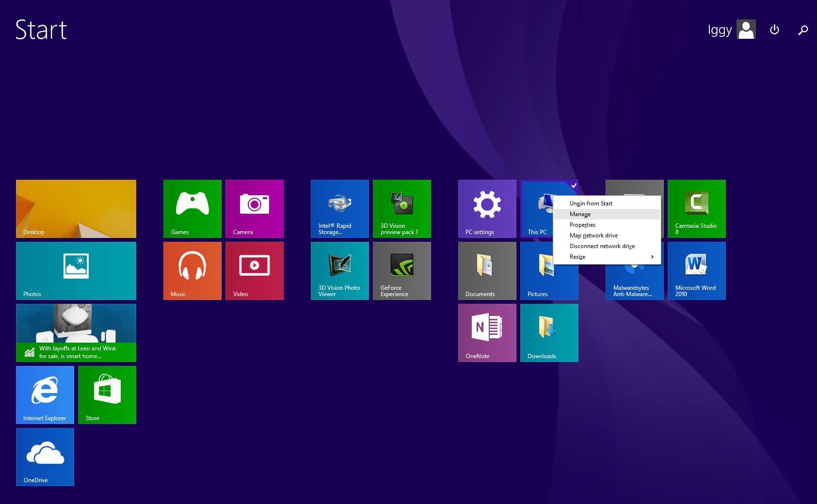Open the OneNote tile
Viewport: 817px width, 504px height.
487,332
